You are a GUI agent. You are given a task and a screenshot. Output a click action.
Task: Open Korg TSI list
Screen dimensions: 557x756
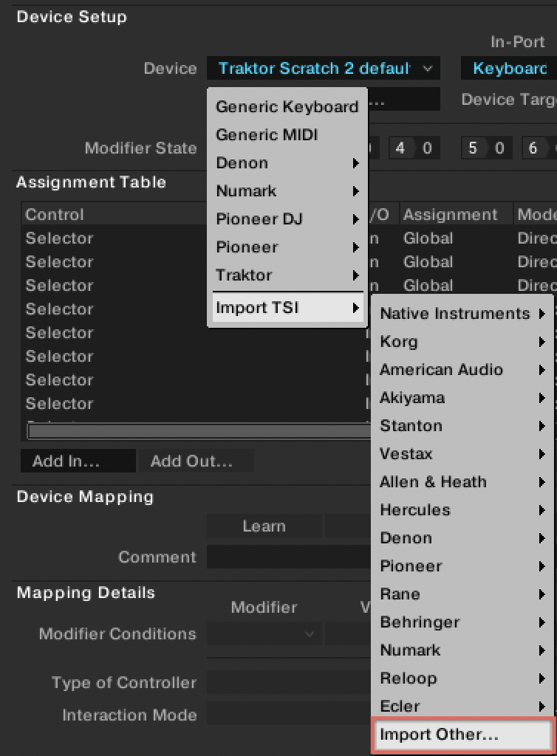click(x=462, y=342)
